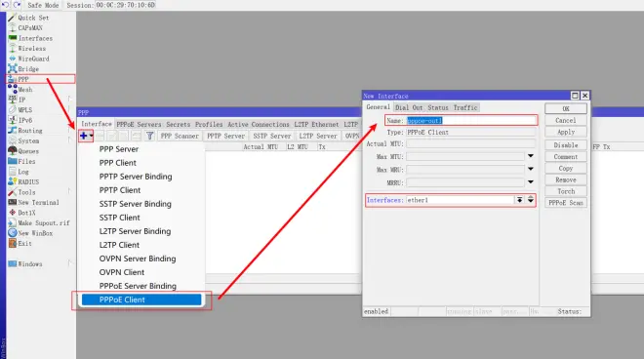Switch to the Dial Out tab
Viewport: 644px width, 359px height.
click(x=409, y=107)
